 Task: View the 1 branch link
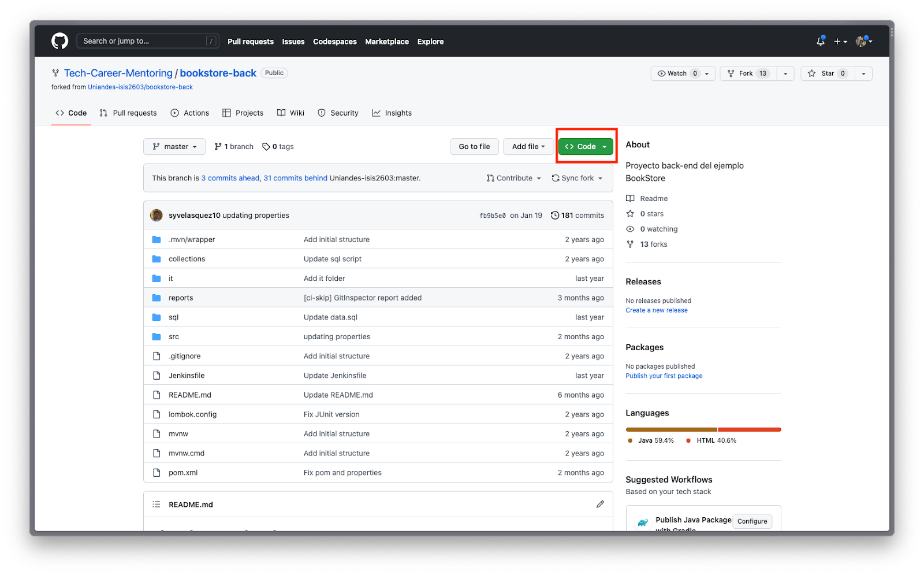[x=234, y=147]
